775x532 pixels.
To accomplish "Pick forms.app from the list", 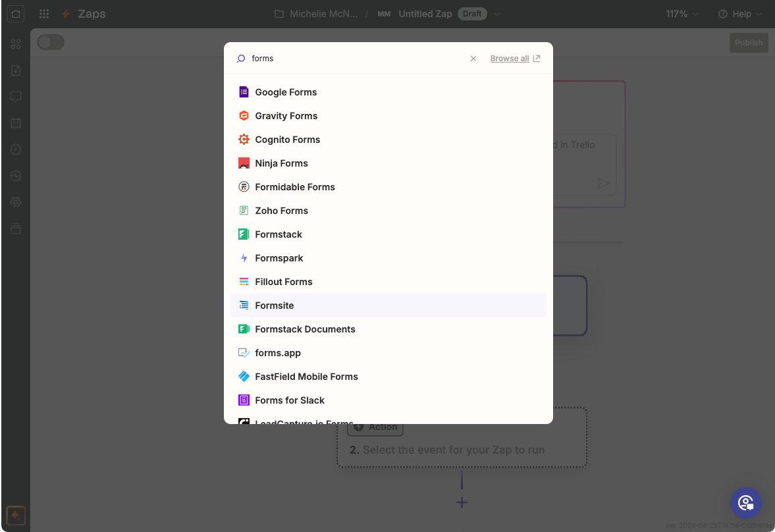I will click(388, 353).
